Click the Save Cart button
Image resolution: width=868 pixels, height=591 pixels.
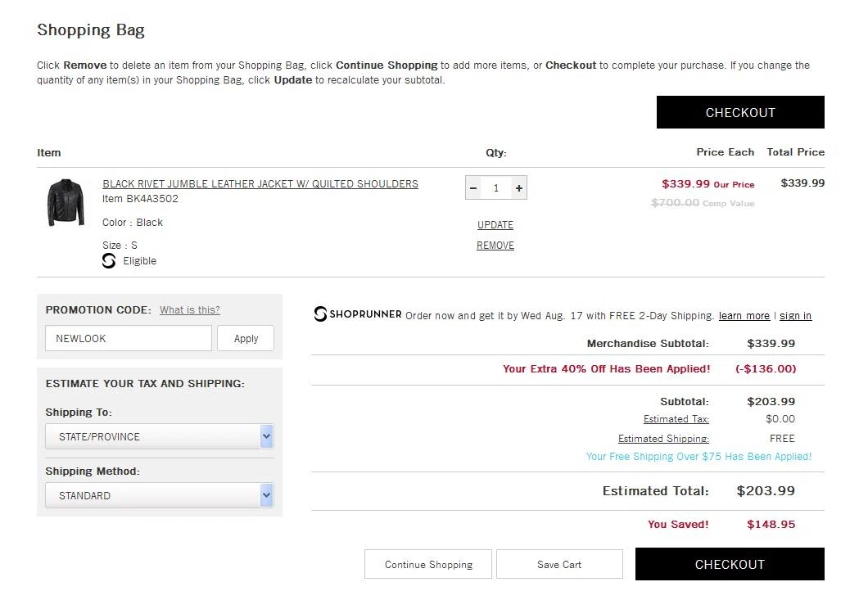click(x=559, y=564)
